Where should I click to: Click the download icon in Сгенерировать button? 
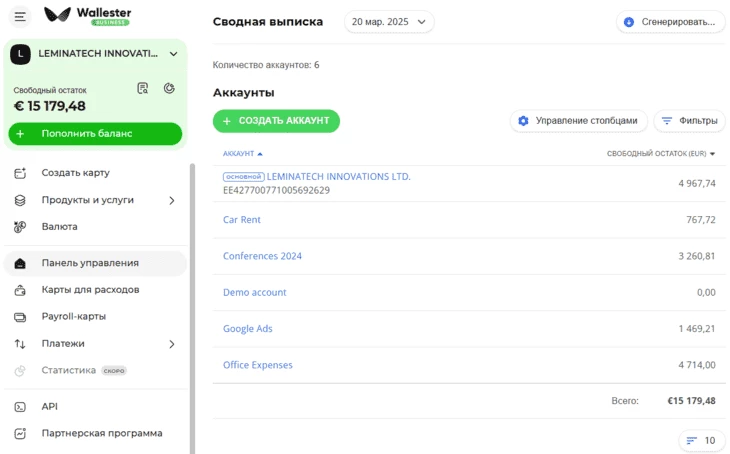point(629,22)
